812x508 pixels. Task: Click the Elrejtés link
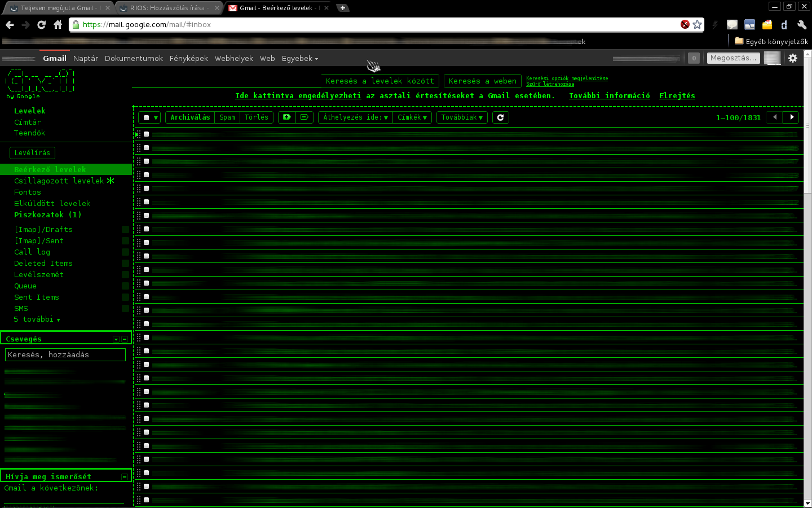[677, 96]
